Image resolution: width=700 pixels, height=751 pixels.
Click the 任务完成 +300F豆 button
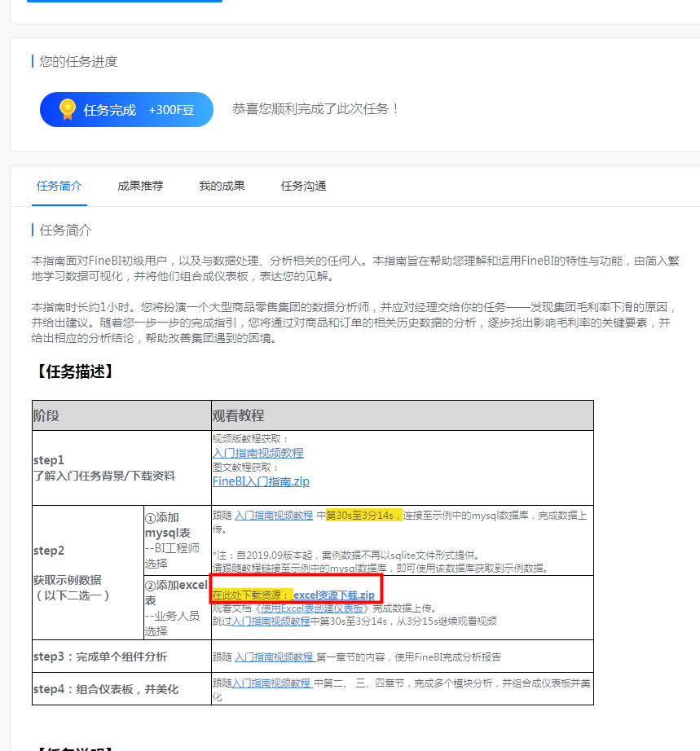point(126,110)
